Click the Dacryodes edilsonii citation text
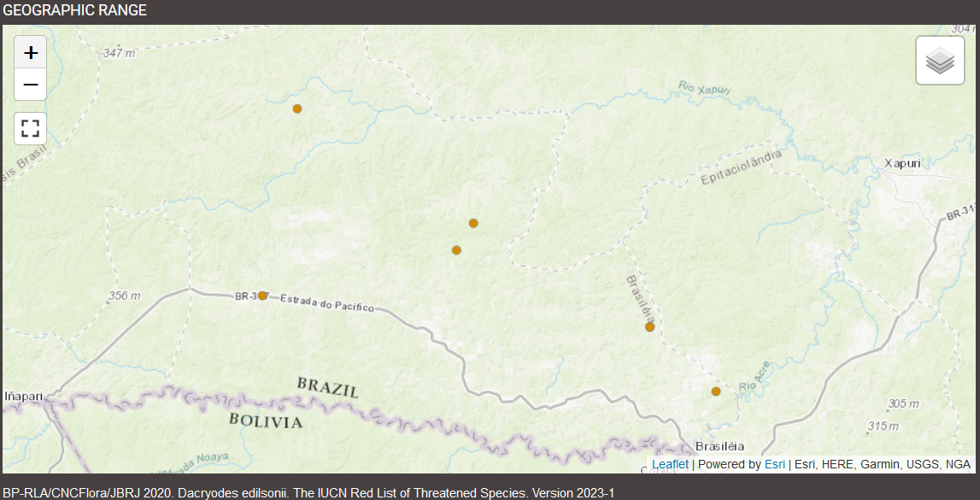Viewport: 980px width, 500px height. point(308,493)
